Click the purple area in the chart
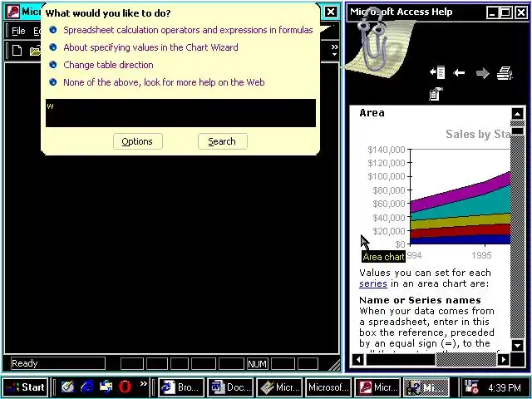Screen dimensions: 532x399 point(475,190)
